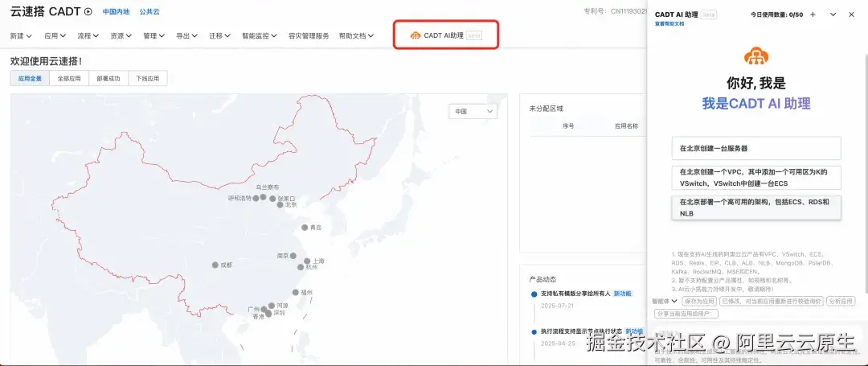Click the 中国内地 link in header

[117, 11]
